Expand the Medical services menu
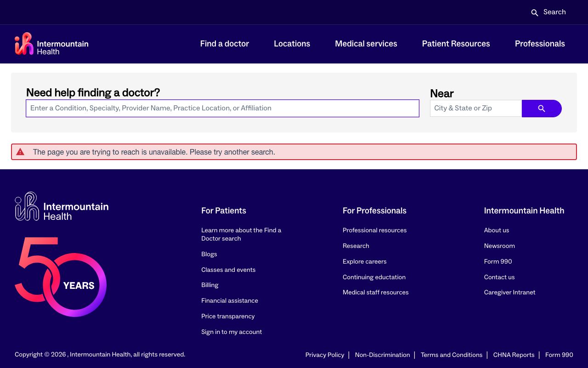Viewport: 588px width, 368px height. 366,44
